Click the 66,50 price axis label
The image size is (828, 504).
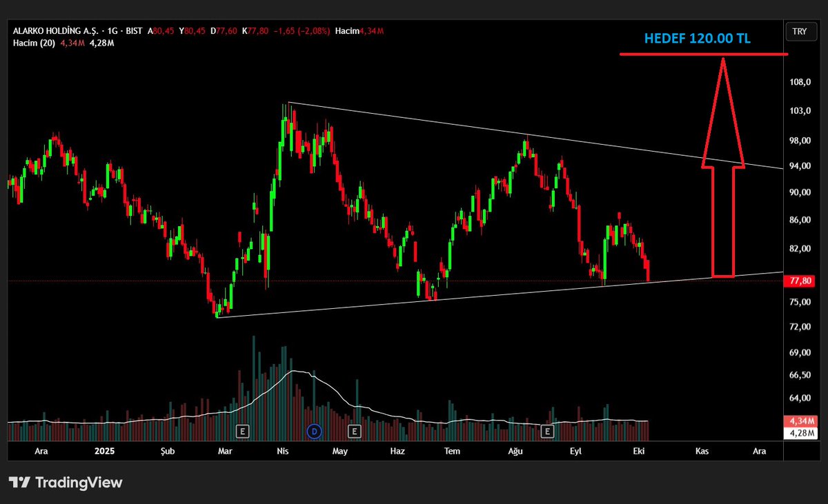tap(800, 375)
